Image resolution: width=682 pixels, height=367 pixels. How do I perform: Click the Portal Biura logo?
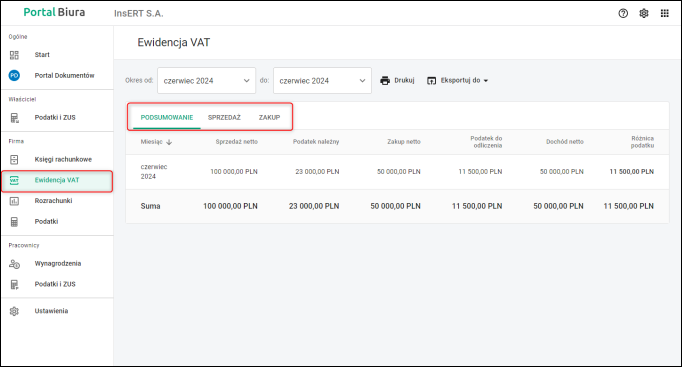click(x=54, y=12)
